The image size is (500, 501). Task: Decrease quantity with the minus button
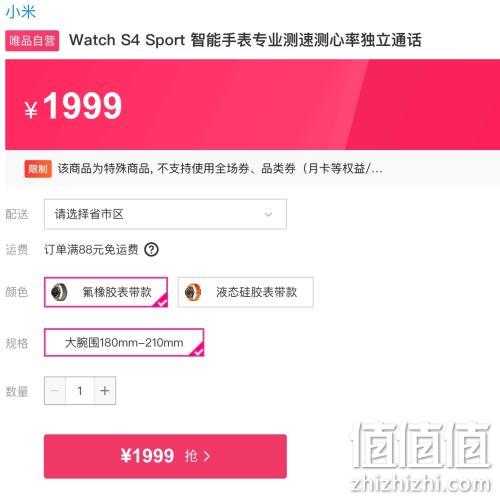55,390
